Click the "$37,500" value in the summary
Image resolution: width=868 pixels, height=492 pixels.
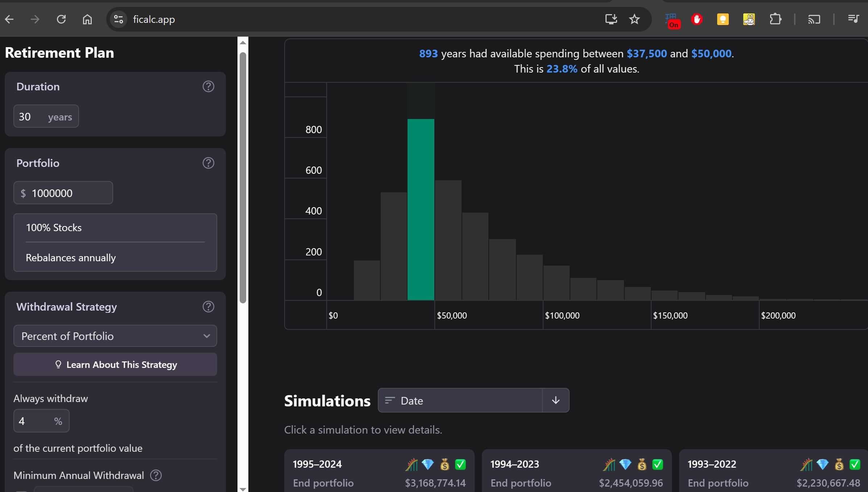[647, 54]
